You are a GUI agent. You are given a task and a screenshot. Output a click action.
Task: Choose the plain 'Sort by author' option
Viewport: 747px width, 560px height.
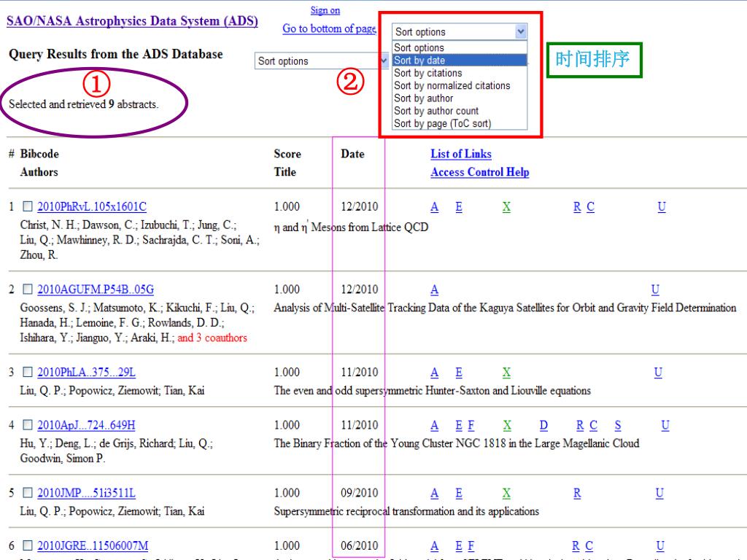point(460,98)
